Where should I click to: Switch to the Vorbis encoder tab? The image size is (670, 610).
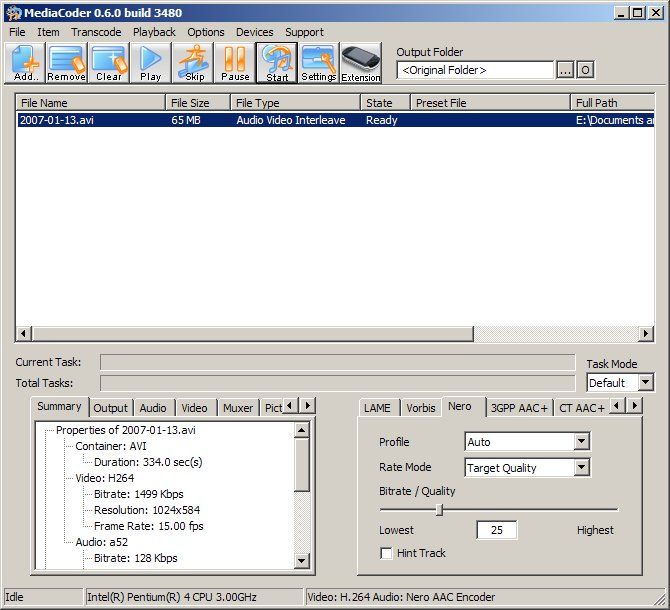click(420, 408)
